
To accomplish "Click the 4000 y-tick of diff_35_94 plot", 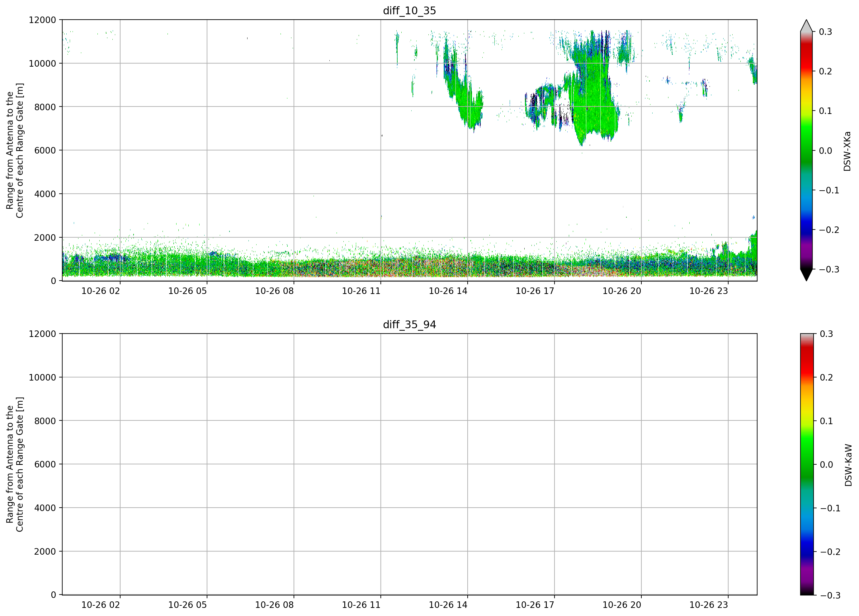I will tap(45, 508).
